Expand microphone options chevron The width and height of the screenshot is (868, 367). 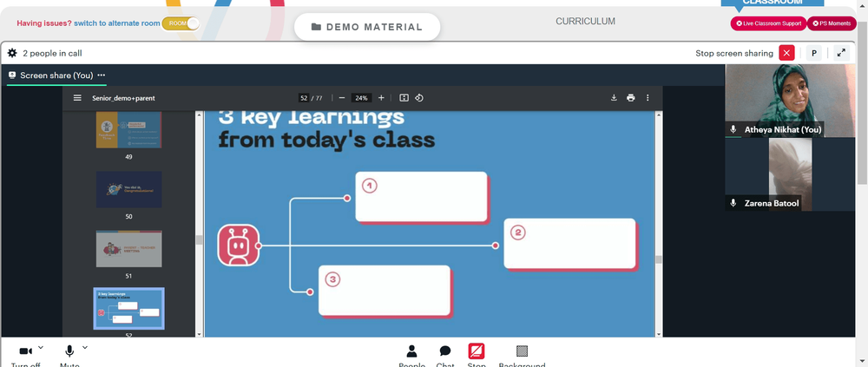click(x=85, y=348)
